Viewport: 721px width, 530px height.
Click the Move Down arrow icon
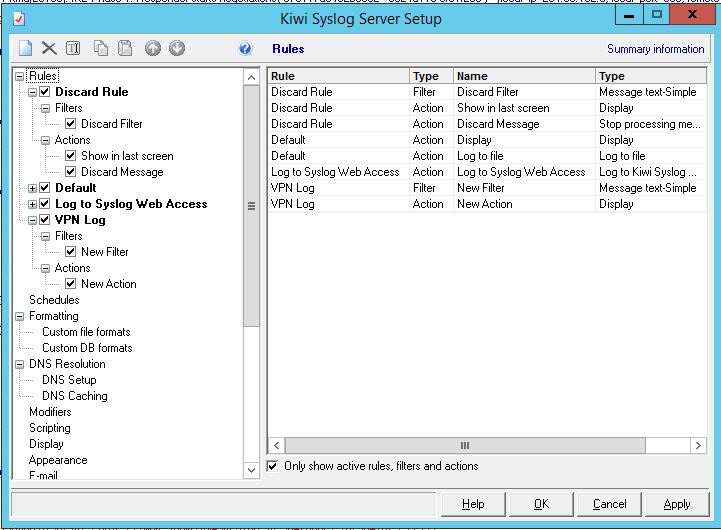pos(177,48)
